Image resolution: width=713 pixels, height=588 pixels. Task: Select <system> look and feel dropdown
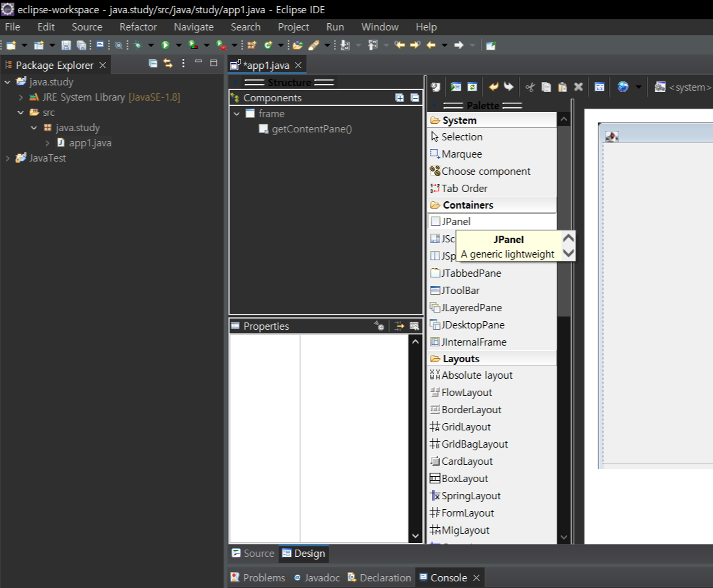[x=683, y=87]
